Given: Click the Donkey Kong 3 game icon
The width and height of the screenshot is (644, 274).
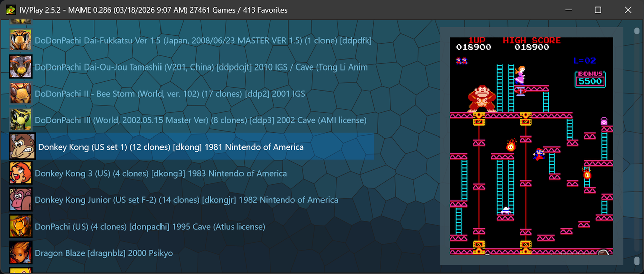Looking at the screenshot, I should (x=21, y=173).
